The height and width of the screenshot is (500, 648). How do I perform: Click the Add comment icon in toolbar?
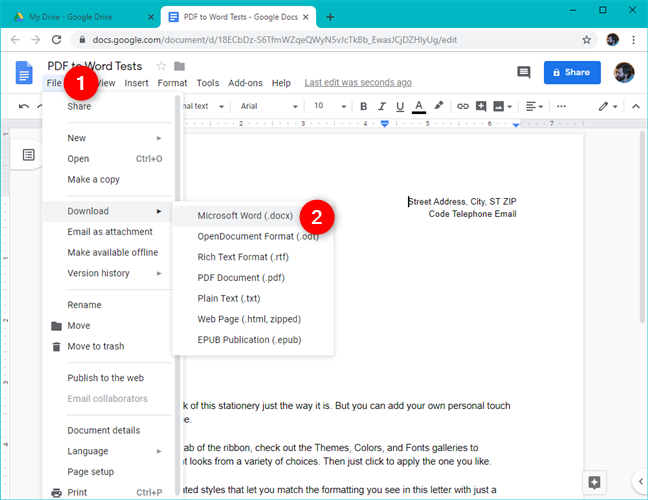pyautogui.click(x=481, y=106)
